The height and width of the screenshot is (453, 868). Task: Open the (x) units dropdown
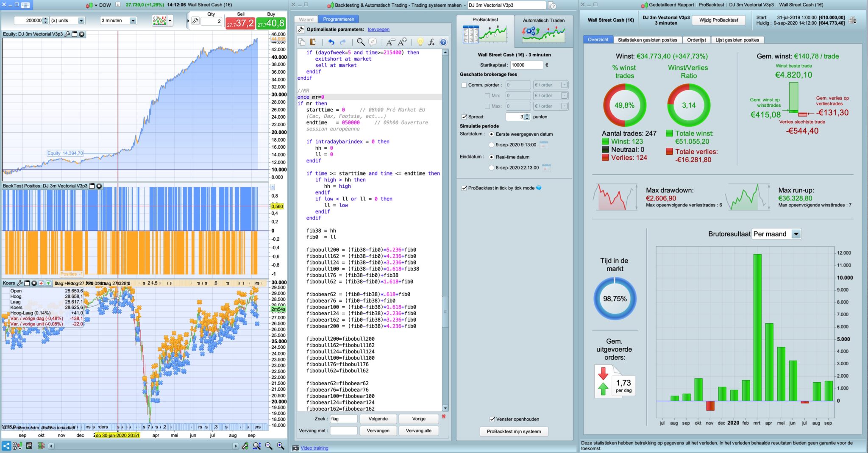pyautogui.click(x=81, y=21)
